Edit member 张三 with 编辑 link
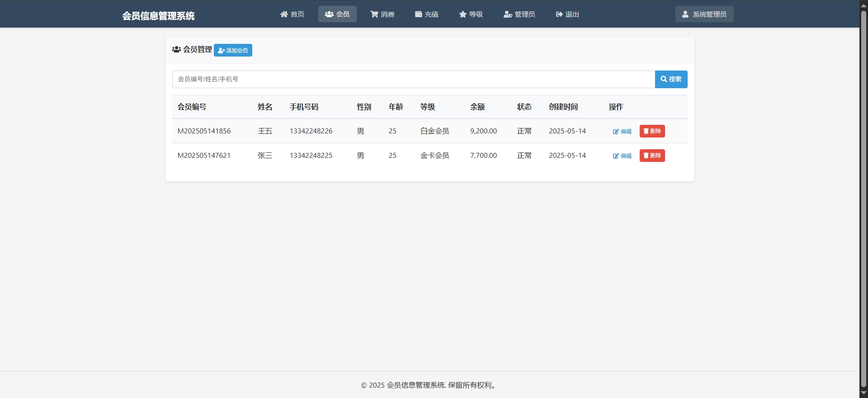Image resolution: width=868 pixels, height=398 pixels. [622, 156]
